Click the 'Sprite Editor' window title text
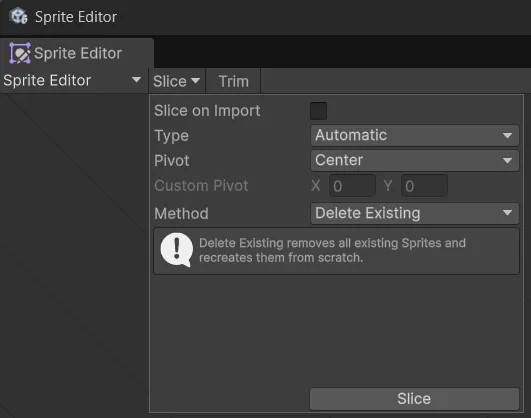The width and height of the screenshot is (531, 418). click(x=76, y=17)
